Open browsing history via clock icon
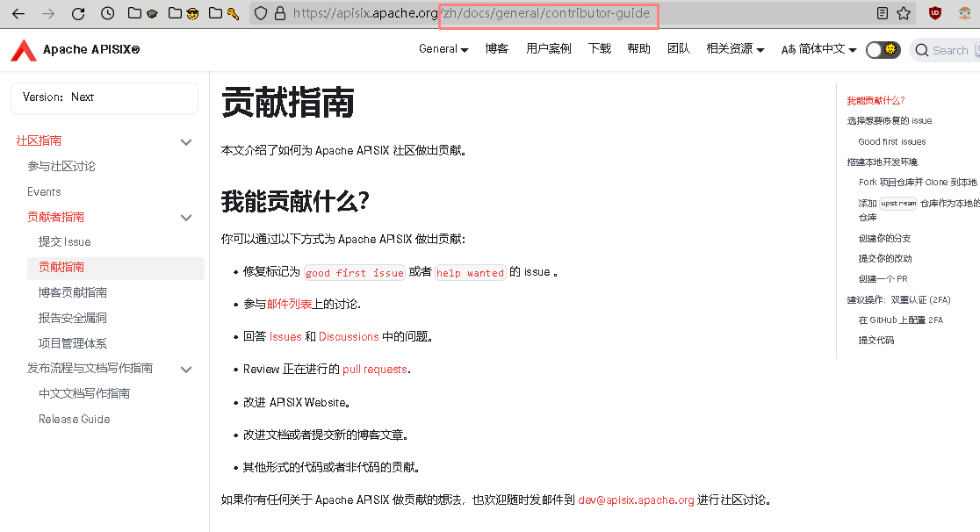Image resolution: width=980 pixels, height=532 pixels. tap(107, 13)
